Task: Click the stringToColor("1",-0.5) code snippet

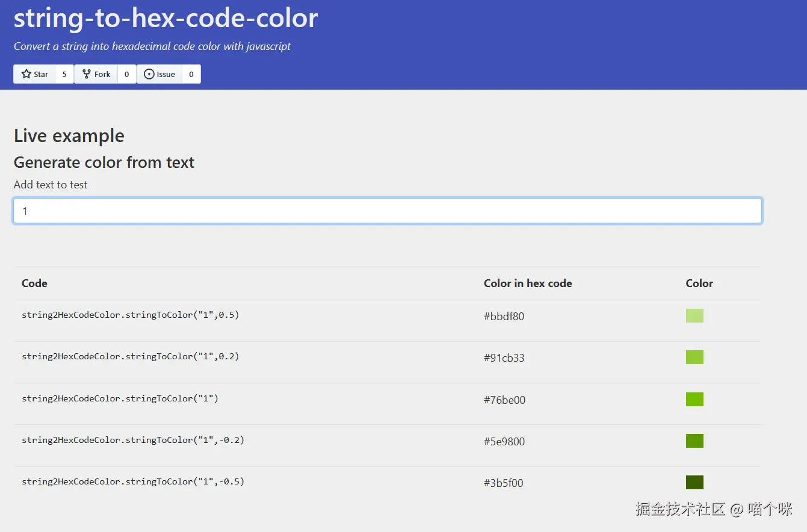Action: tap(133, 481)
